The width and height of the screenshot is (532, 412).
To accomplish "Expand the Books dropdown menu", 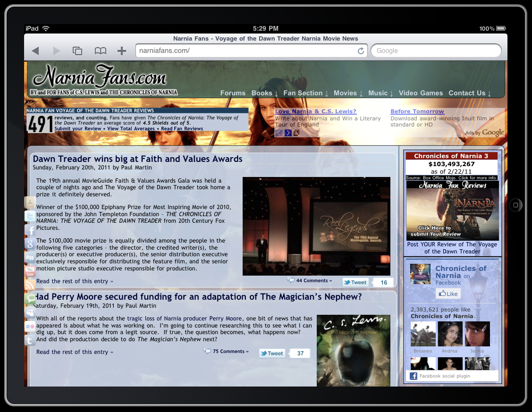I will [x=264, y=93].
